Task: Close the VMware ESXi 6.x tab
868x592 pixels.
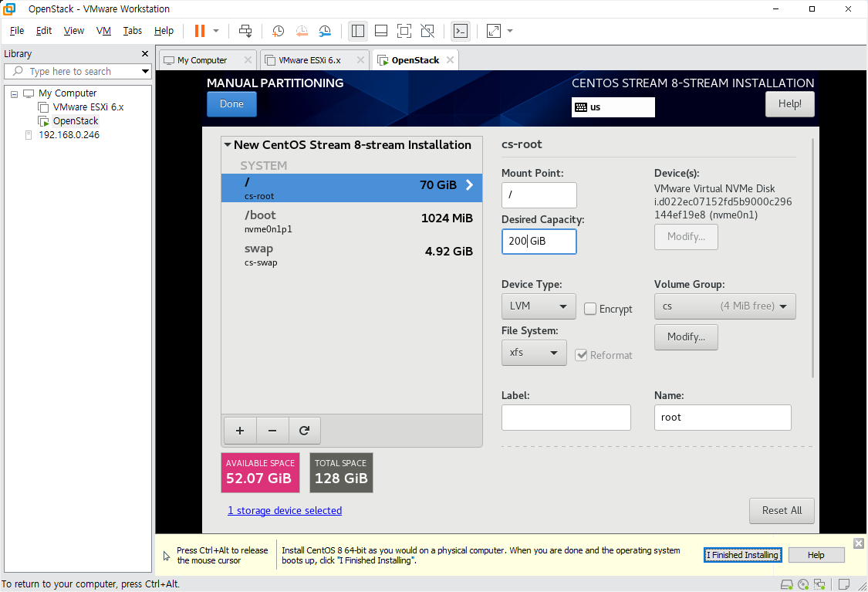Action: tap(360, 59)
